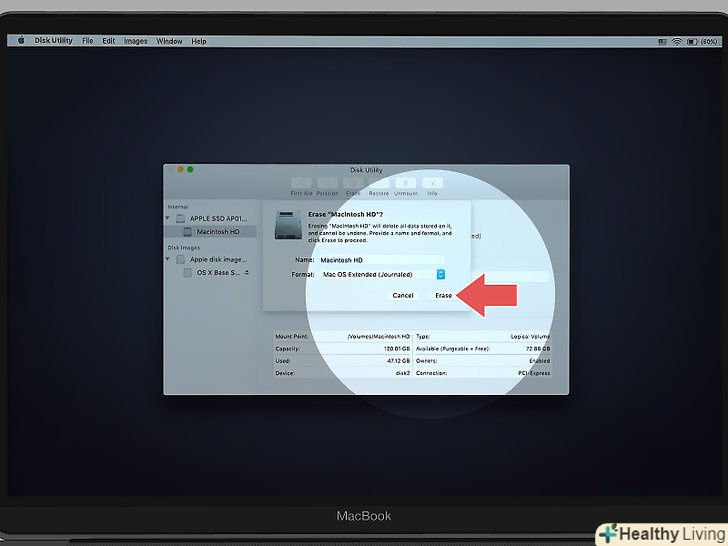Open the File menu
The height and width of the screenshot is (546, 728).
pos(88,41)
